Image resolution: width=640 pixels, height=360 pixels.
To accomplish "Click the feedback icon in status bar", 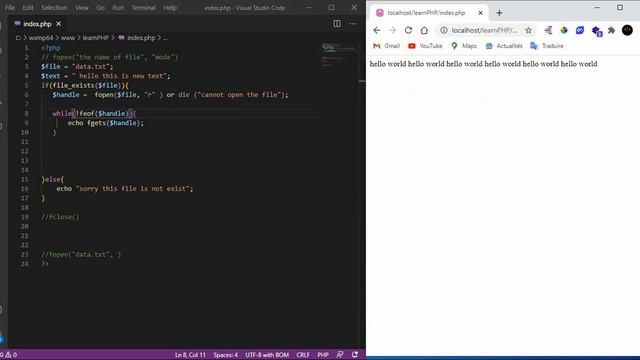I will [x=340, y=355].
